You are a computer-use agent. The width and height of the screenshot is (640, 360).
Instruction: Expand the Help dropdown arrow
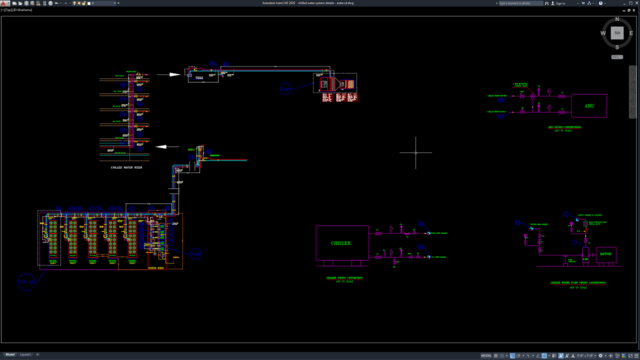tap(604, 3)
